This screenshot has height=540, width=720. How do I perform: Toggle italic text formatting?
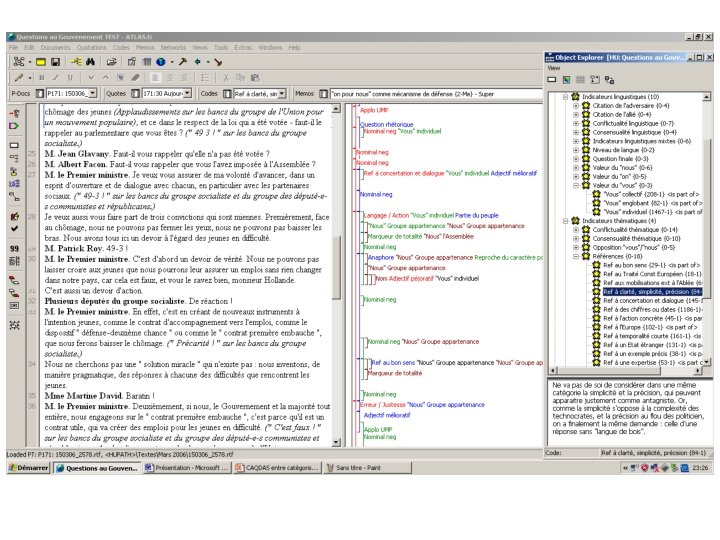[x=56, y=77]
